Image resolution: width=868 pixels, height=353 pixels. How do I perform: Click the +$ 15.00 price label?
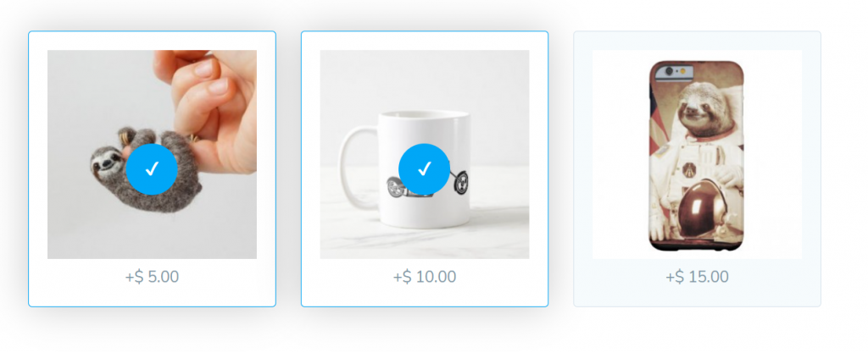pyautogui.click(x=697, y=276)
